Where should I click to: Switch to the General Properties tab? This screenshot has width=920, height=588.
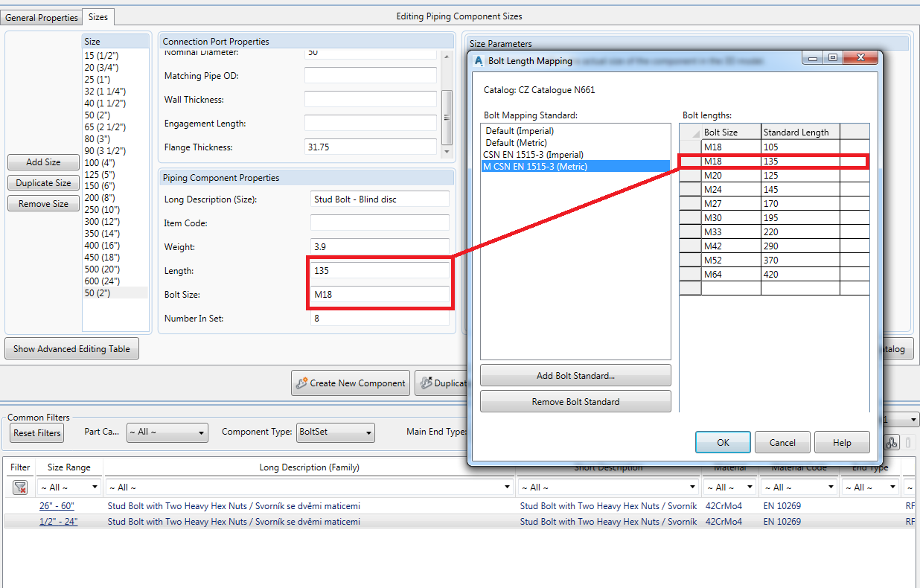(x=41, y=16)
